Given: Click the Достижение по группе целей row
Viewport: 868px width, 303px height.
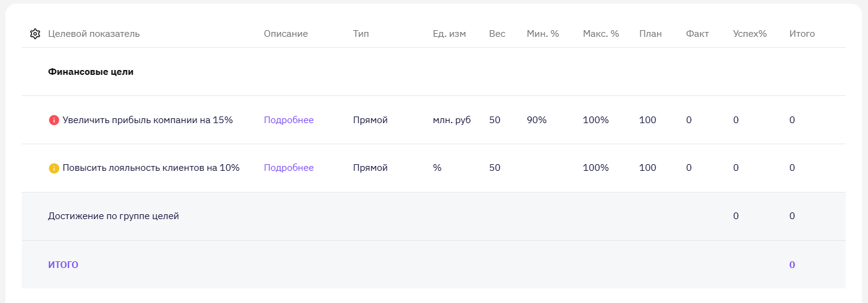Looking at the screenshot, I should point(433,216).
